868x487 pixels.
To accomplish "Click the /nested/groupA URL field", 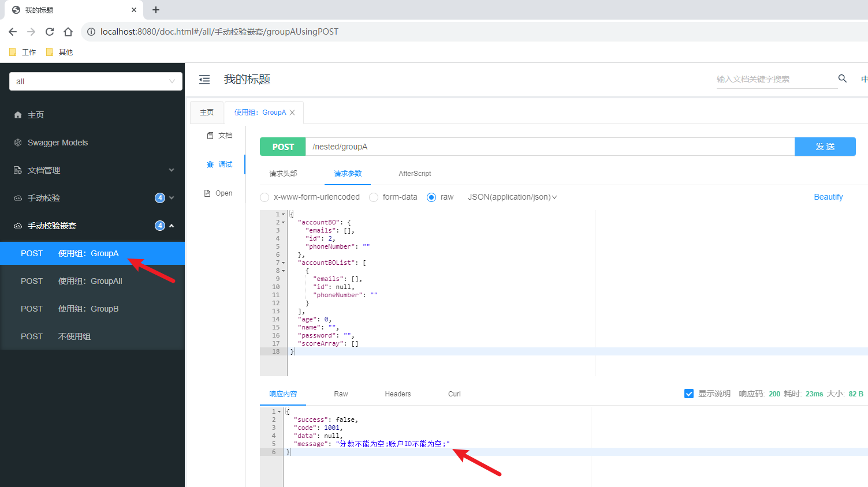I will coord(550,147).
